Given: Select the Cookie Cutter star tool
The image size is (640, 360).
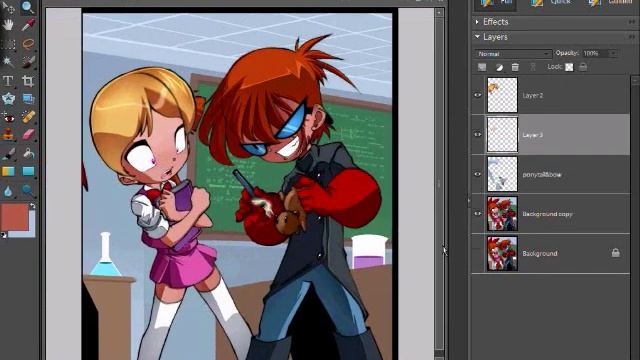Looking at the screenshot, I should pyautogui.click(x=8, y=99).
